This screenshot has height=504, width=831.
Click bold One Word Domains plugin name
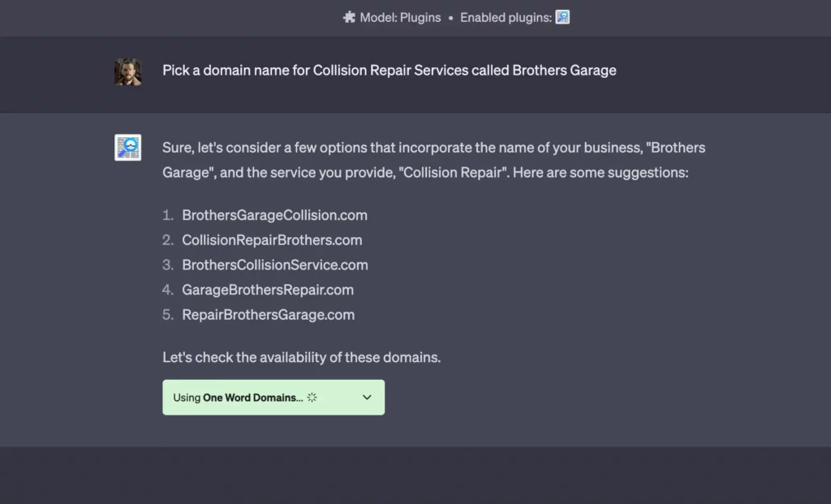point(251,398)
